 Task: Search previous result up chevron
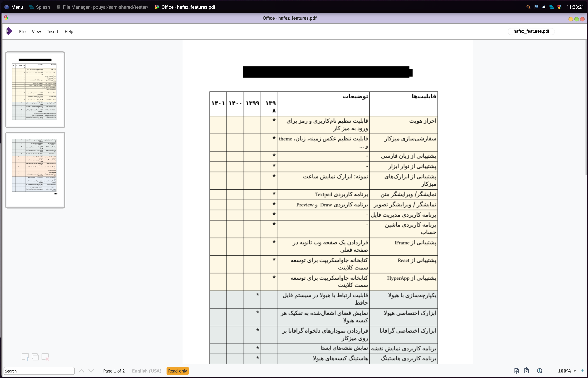coord(81,371)
